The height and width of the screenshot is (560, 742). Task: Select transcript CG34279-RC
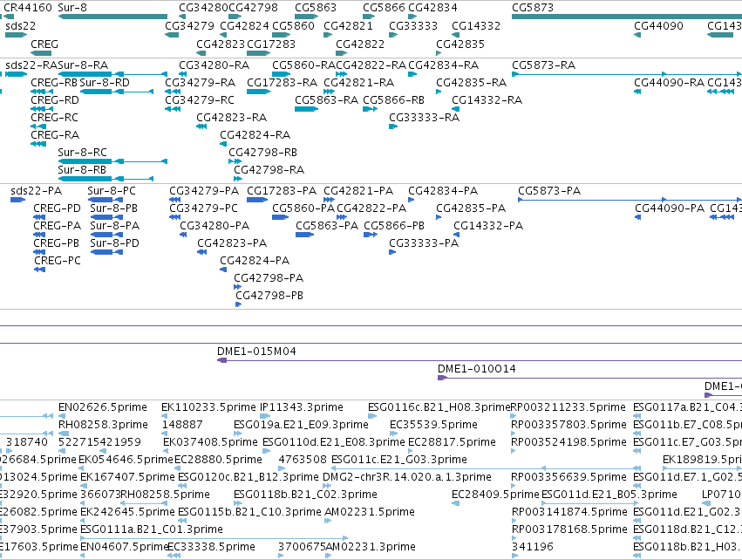click(200, 100)
